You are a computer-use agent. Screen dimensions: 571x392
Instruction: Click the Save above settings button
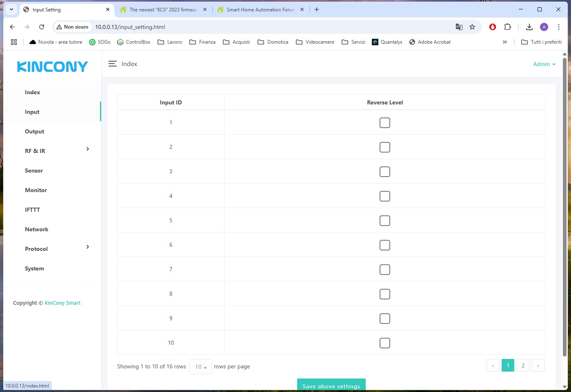tap(331, 386)
